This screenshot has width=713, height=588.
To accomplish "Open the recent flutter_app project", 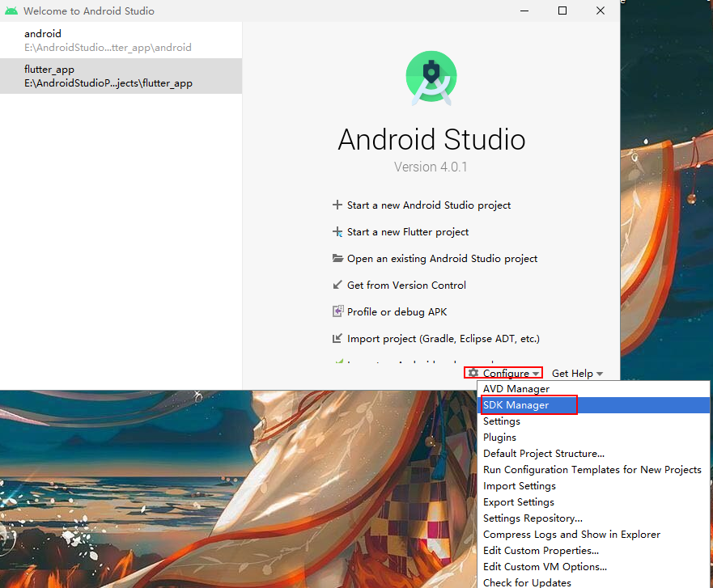I will (x=121, y=76).
